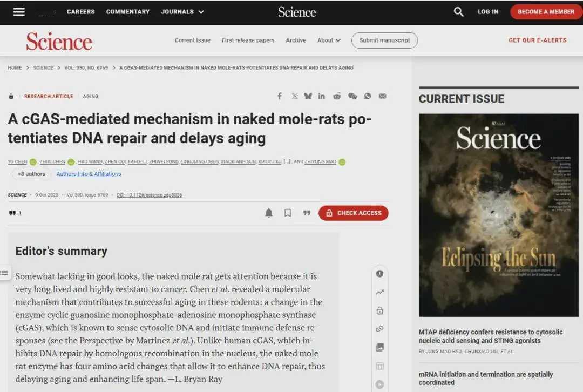Click the link icon in side toolbar
The height and width of the screenshot is (392, 583).
pyautogui.click(x=379, y=329)
